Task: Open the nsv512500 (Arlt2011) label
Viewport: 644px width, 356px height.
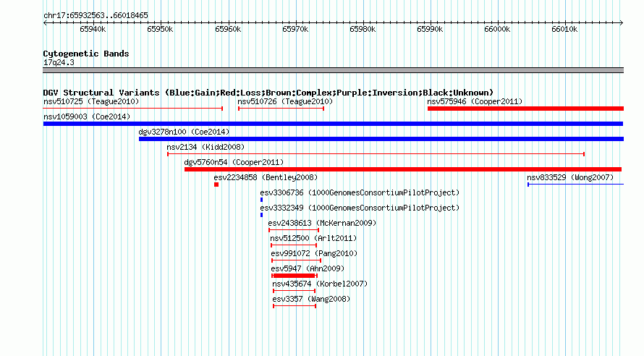Action: (313, 238)
